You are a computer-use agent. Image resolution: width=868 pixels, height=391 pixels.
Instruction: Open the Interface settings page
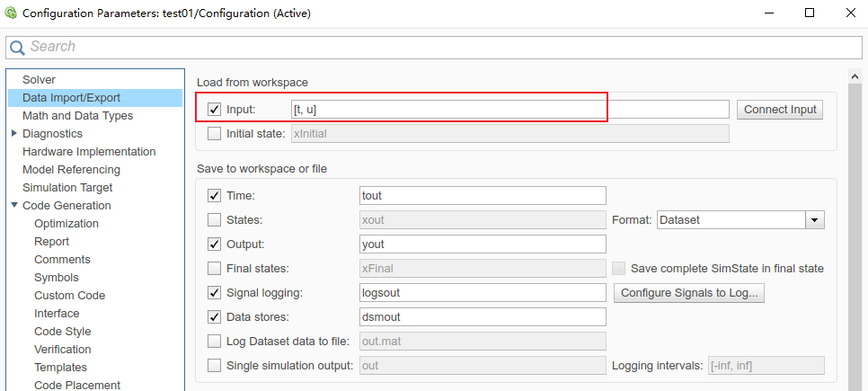pyautogui.click(x=57, y=314)
